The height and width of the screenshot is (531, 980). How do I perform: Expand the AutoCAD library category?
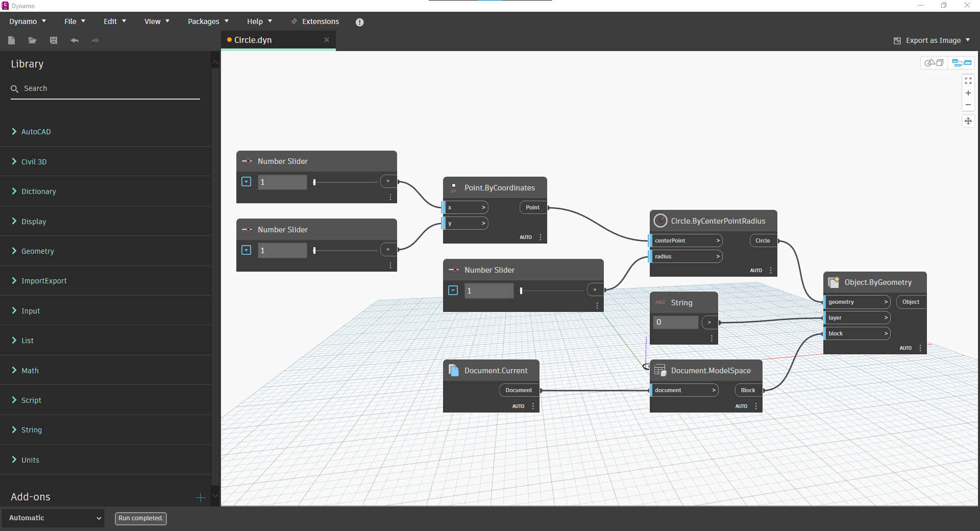coord(36,132)
